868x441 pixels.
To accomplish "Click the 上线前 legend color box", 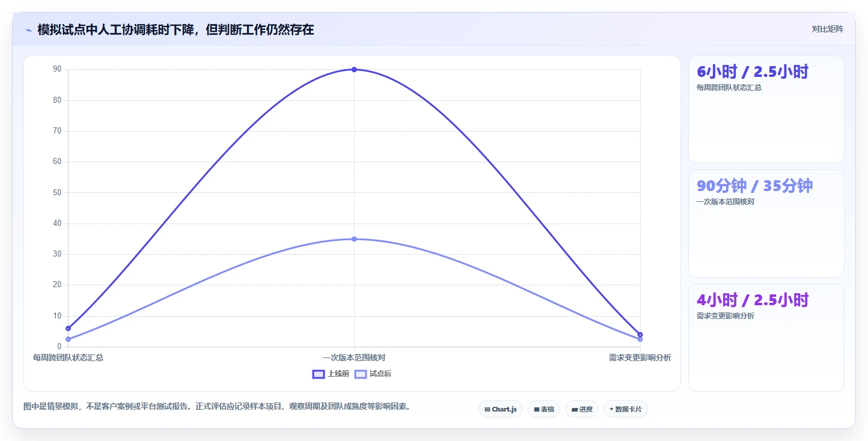I will pyautogui.click(x=319, y=374).
